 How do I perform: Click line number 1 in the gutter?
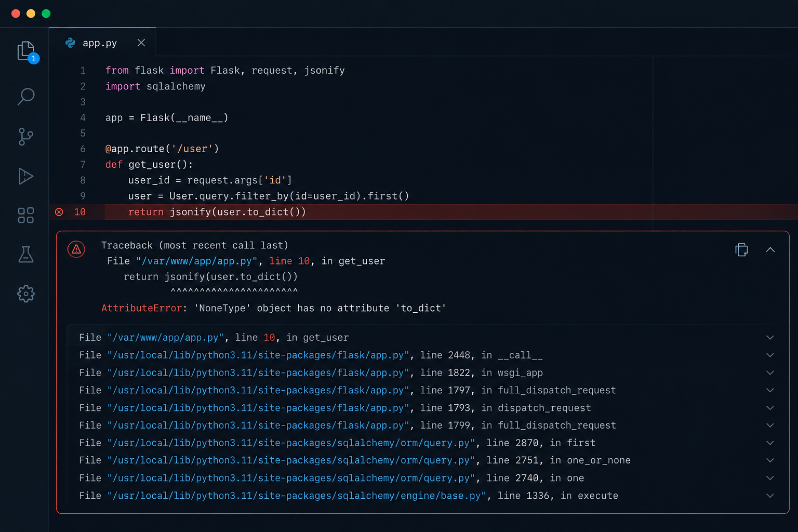(83, 70)
